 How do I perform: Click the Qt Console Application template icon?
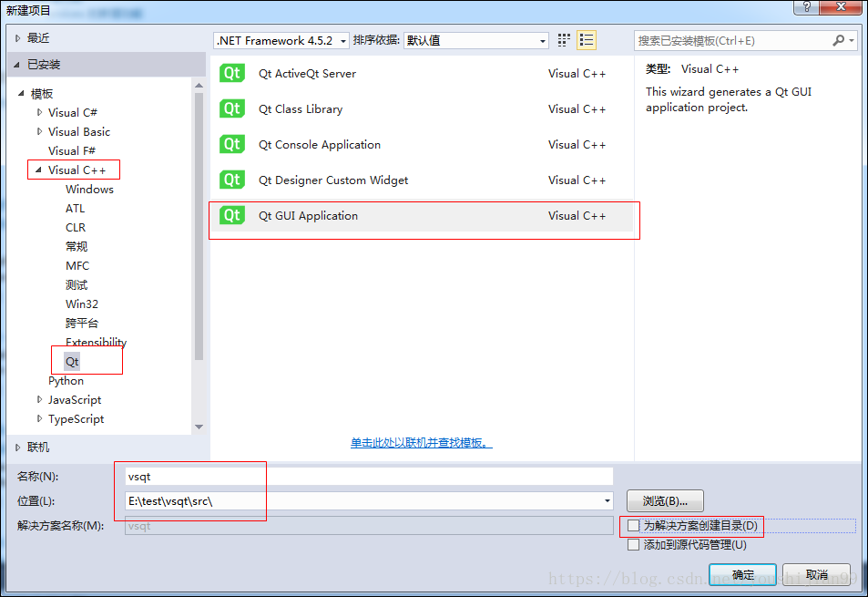[232, 144]
